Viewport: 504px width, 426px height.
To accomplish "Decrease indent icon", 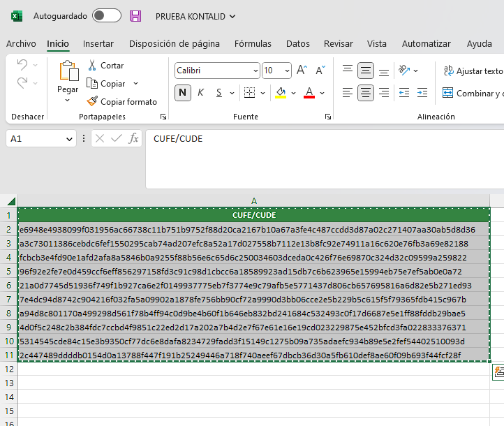I will (x=404, y=93).
